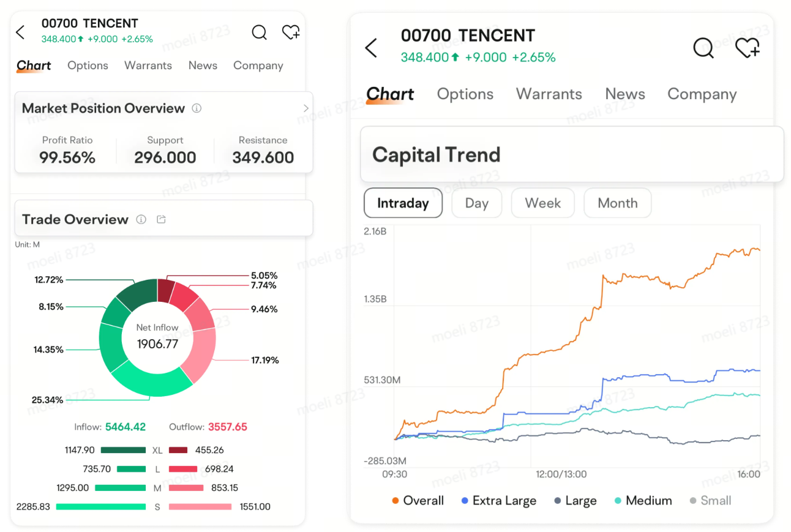Image resolution: width=791 pixels, height=532 pixels.
Task: Switch capital trend to Month
Action: (618, 203)
